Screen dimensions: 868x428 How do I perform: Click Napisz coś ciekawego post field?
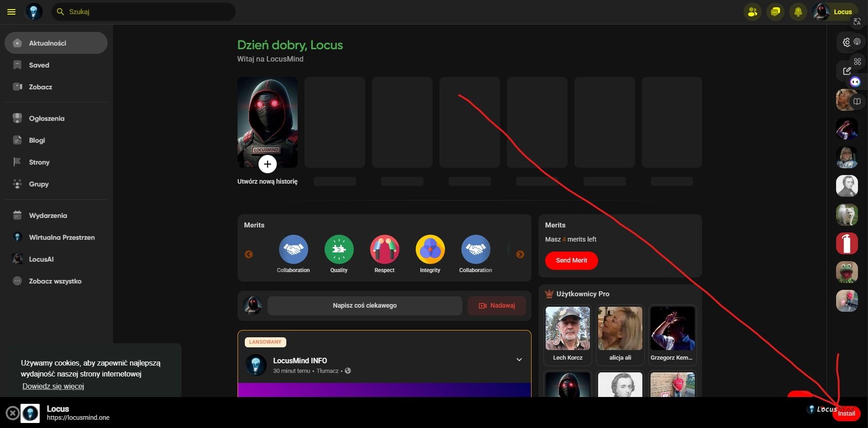pyautogui.click(x=365, y=305)
